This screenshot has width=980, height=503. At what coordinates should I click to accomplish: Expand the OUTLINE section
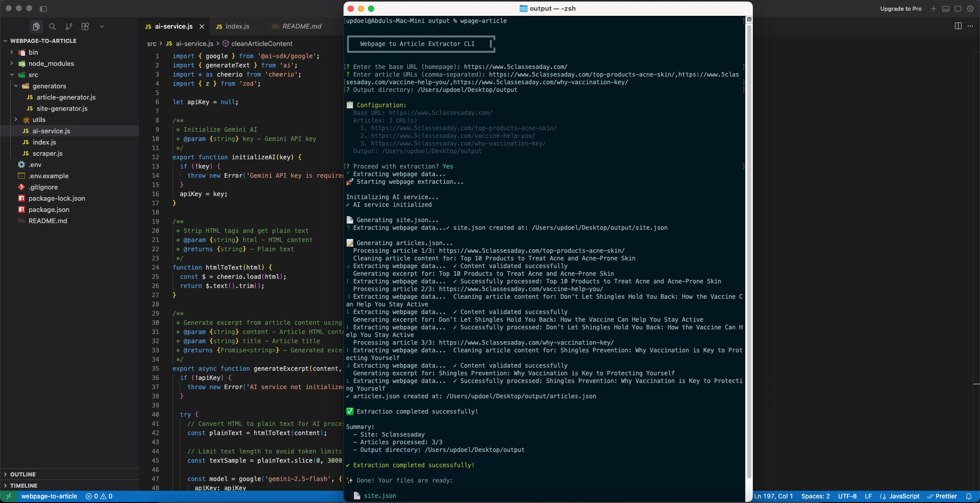(23, 474)
